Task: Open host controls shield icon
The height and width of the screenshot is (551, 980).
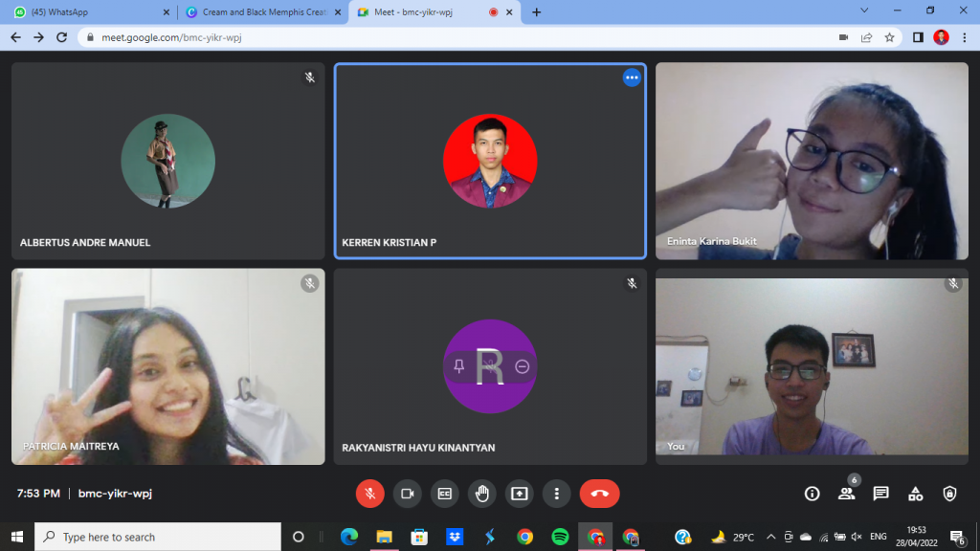Action: 949,494
